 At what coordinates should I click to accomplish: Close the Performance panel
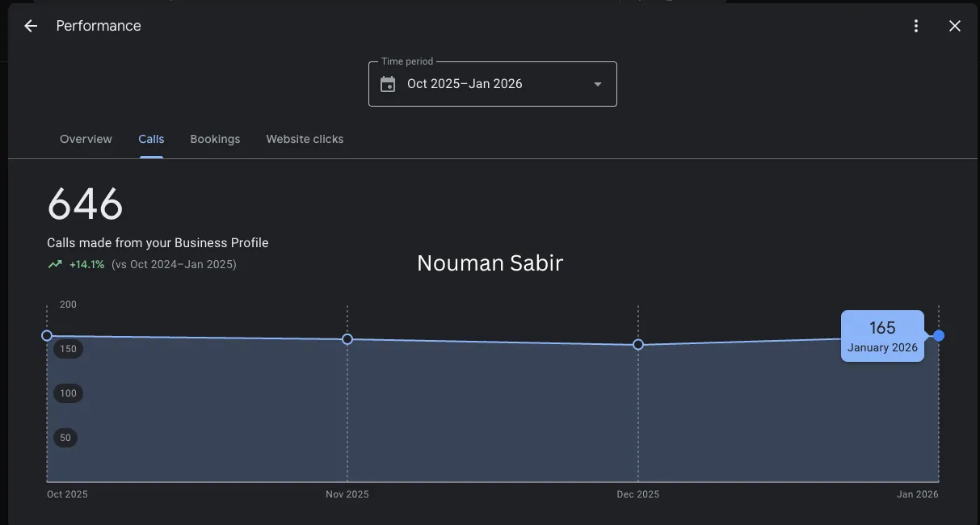(x=955, y=26)
